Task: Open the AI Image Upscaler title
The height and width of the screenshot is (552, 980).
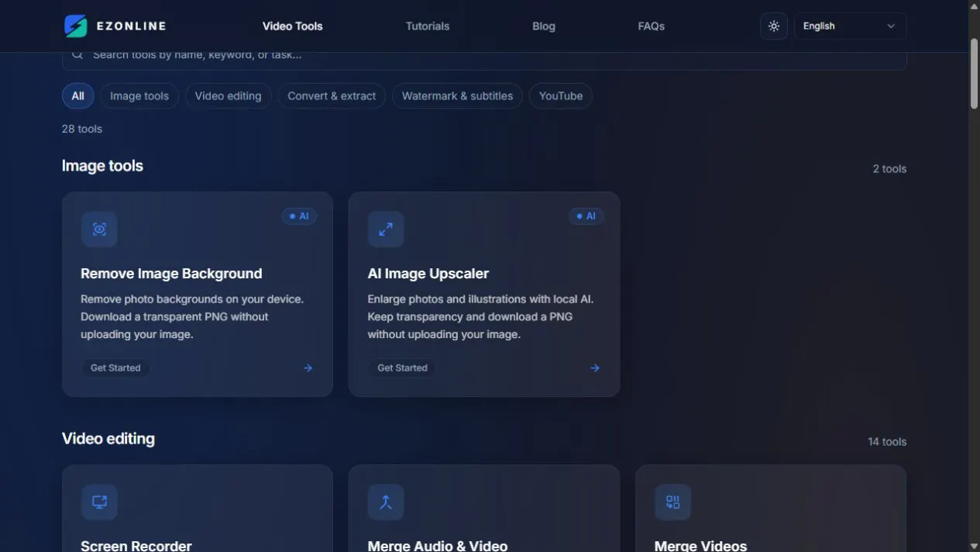Action: point(428,274)
